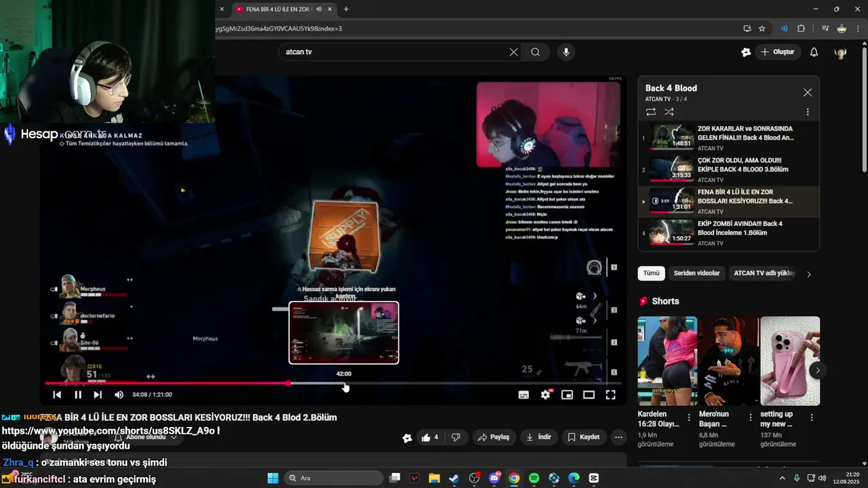Click the install app icon in address bar

coord(747,28)
